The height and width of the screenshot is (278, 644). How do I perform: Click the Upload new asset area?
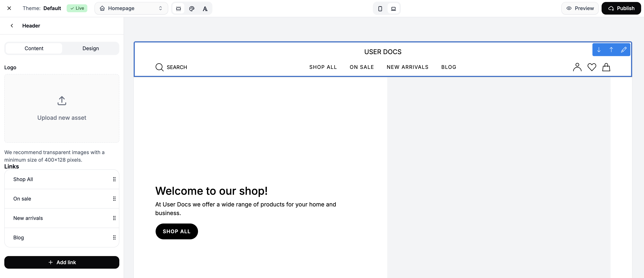[x=62, y=108]
